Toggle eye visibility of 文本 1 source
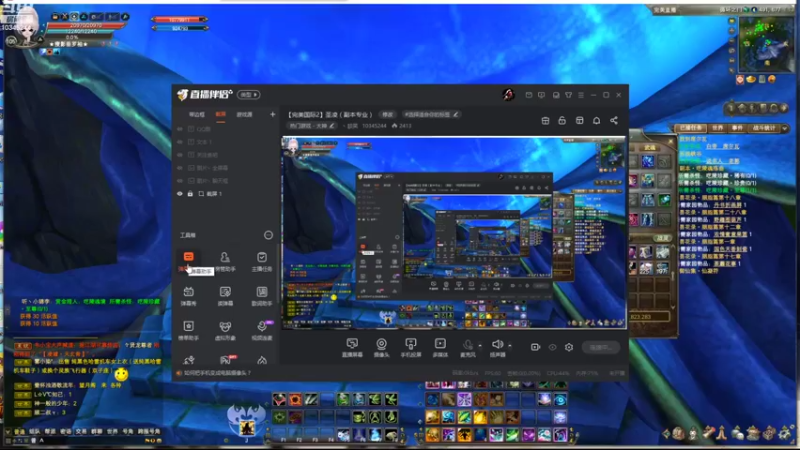The width and height of the screenshot is (800, 450). click(180, 142)
